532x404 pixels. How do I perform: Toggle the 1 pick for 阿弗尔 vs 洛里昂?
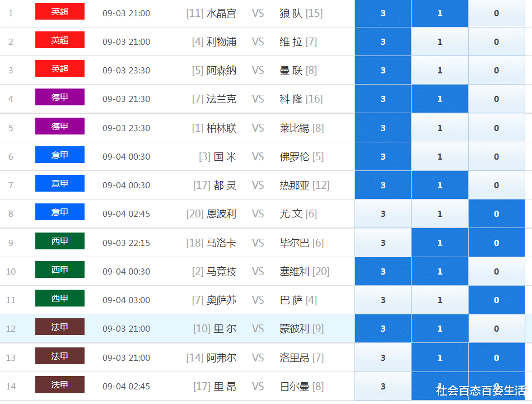click(x=440, y=357)
